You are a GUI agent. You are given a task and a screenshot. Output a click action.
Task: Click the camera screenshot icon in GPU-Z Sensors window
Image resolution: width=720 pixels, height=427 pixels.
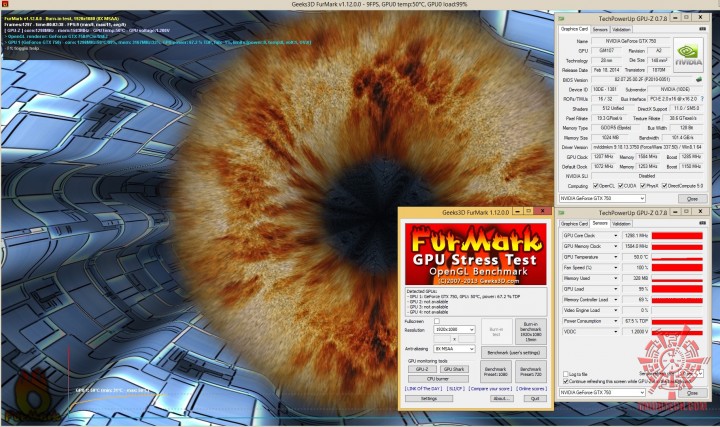point(702,223)
